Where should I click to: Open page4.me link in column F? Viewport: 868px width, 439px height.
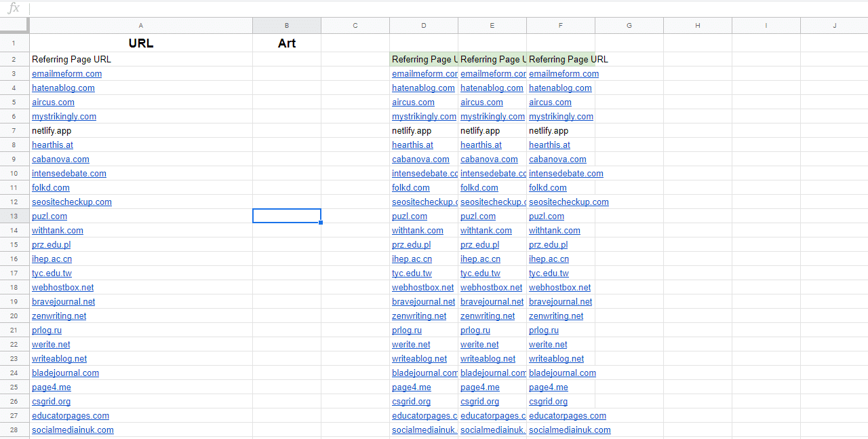point(549,387)
